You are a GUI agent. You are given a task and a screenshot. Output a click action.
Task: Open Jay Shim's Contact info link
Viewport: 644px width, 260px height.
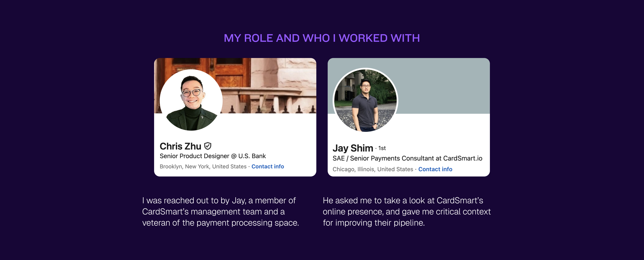[x=435, y=169]
